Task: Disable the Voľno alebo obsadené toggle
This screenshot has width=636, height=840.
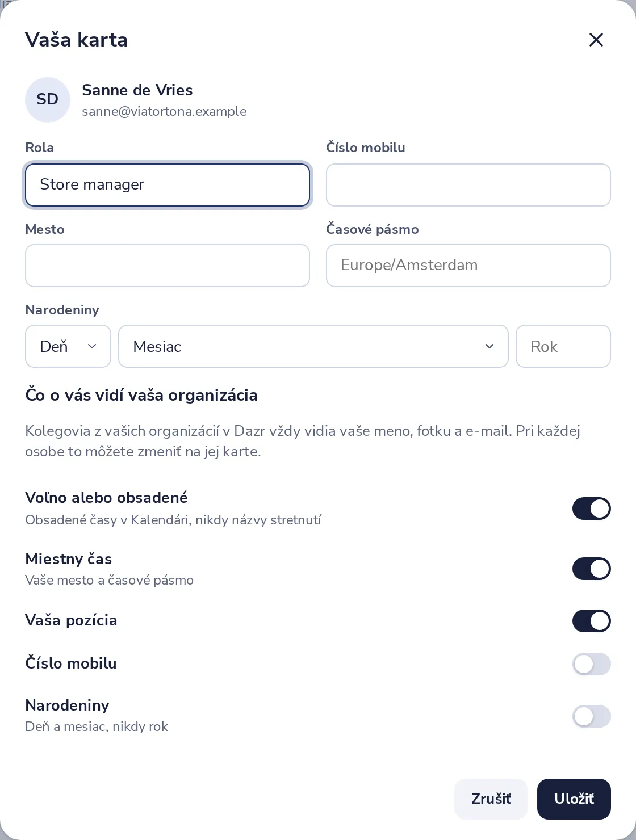Action: 591,509
